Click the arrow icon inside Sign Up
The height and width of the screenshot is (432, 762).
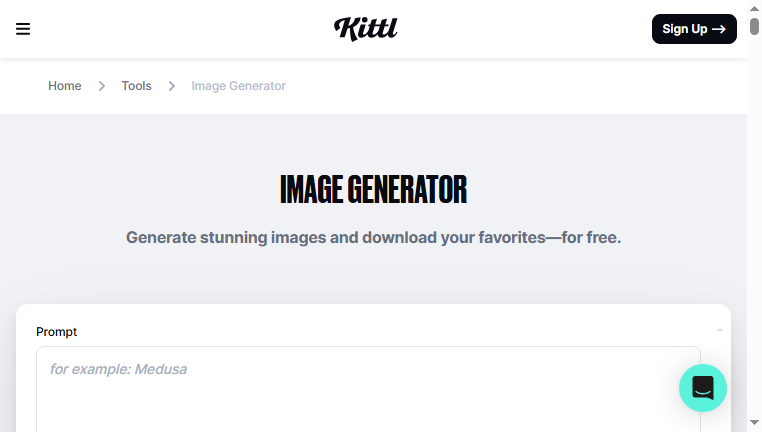[x=719, y=29]
